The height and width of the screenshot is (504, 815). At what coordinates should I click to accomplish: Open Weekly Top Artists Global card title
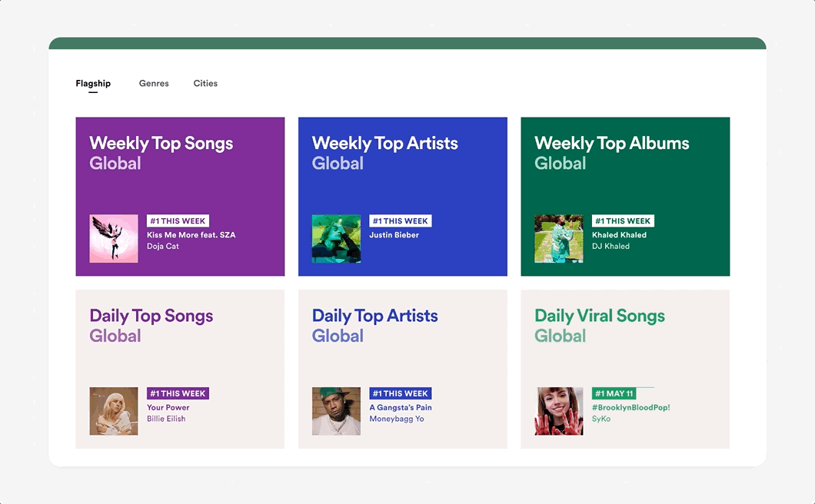pos(384,153)
